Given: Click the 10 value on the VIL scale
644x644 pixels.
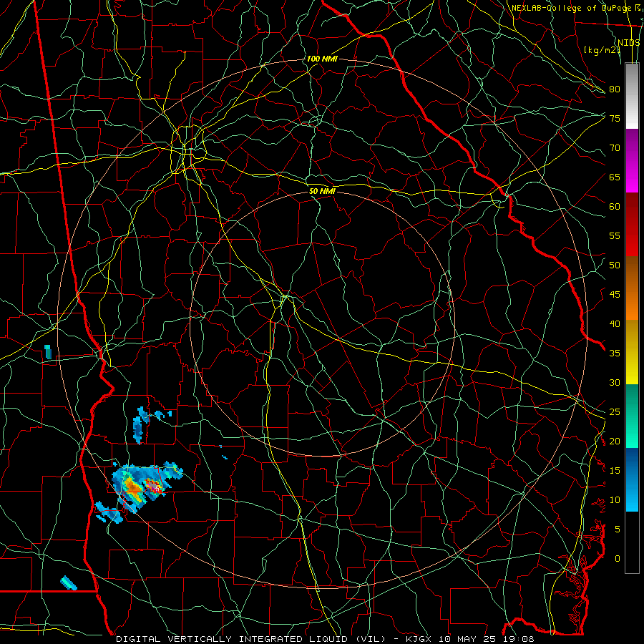Looking at the screenshot, I should click(615, 500).
